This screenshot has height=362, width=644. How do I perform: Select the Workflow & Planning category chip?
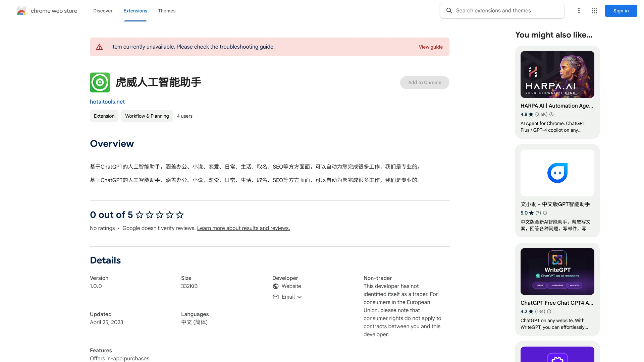147,116
